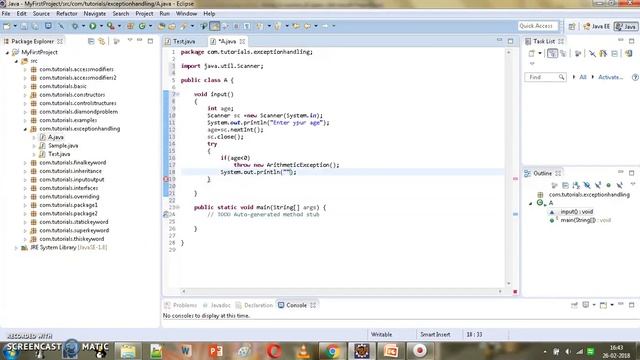Viewport: 640px width, 360px height.
Task: Click the All filter in Task List
Action: click(583, 77)
